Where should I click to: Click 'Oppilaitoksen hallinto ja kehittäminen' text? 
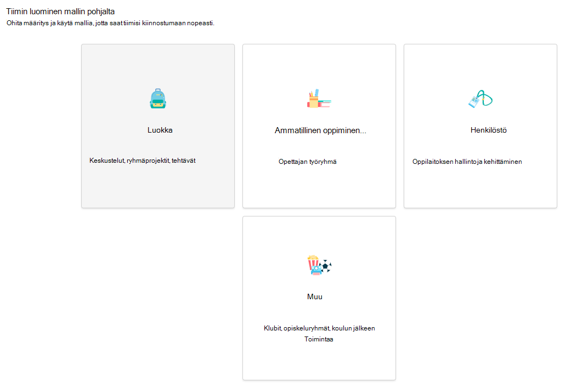467,162
